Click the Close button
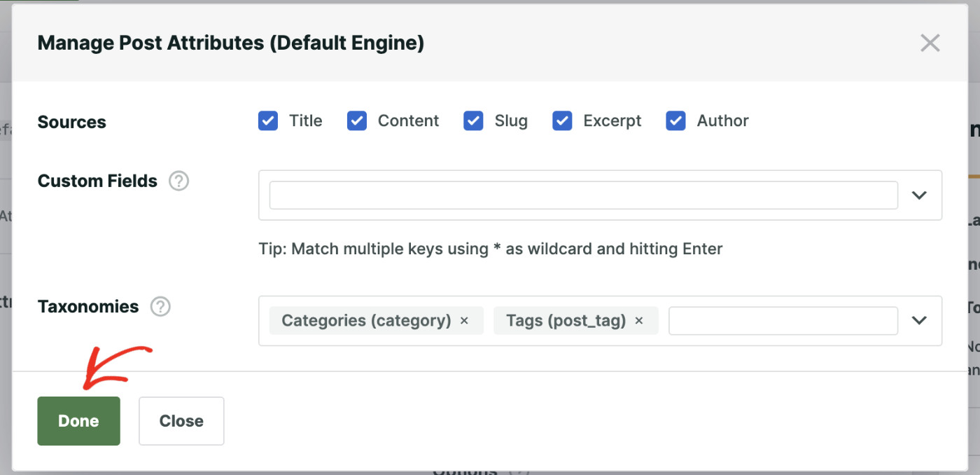The image size is (980, 475). tap(181, 420)
